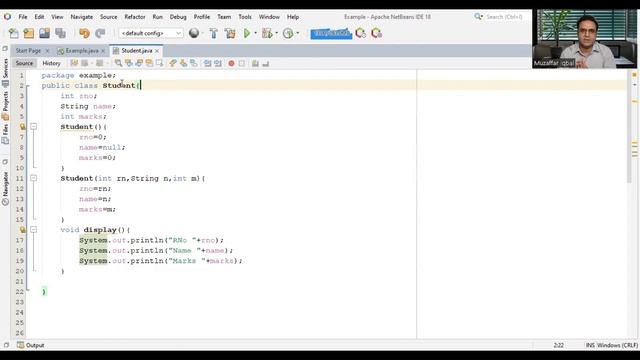Open the Projects side panel
Image resolution: width=640 pixels, height=360 pixels.
5,105
